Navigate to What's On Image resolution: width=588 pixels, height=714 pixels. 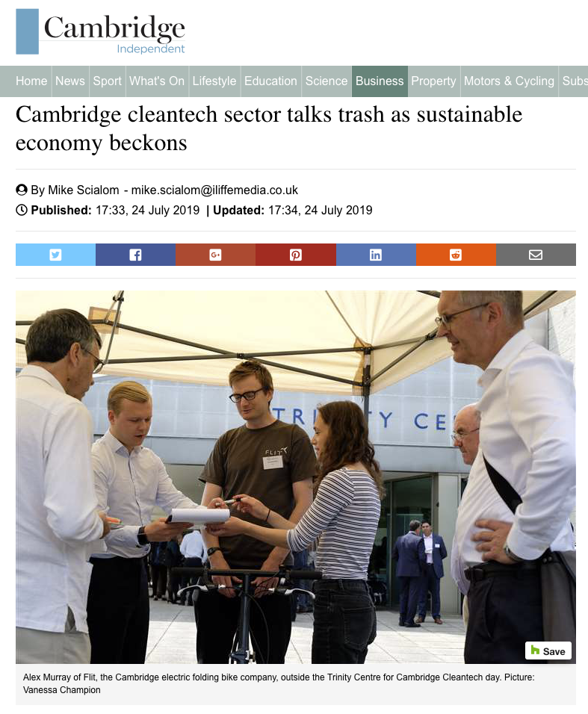[x=157, y=81]
